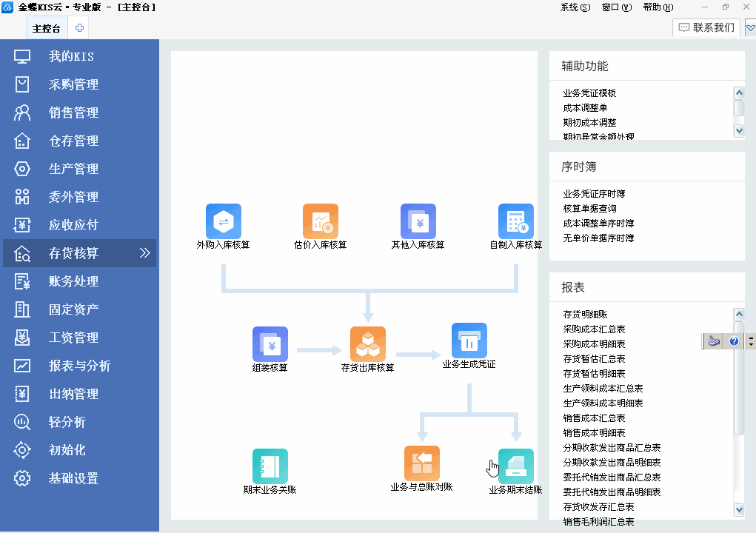Click the 辅助功能 list scroll-down arrow
Viewport: 756px width, 533px height.
tap(739, 130)
